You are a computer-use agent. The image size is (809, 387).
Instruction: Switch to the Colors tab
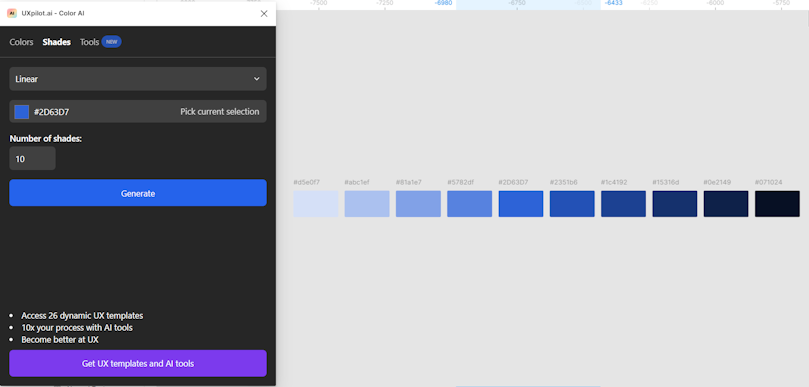pos(21,42)
